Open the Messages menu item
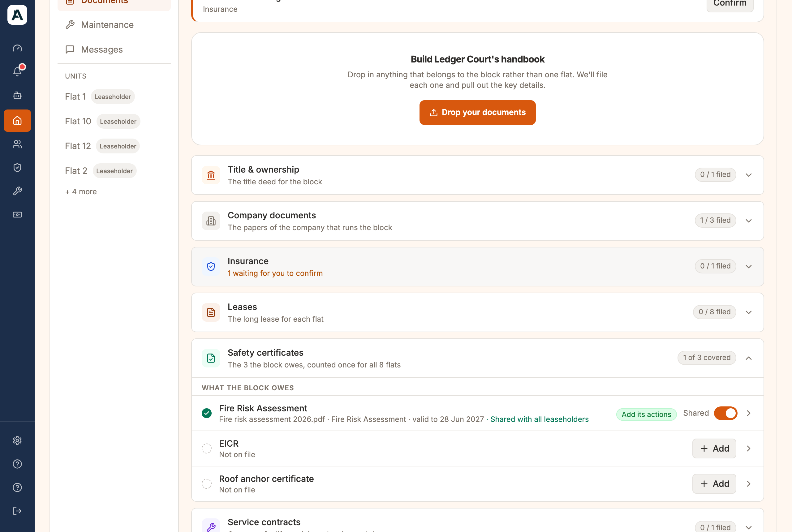This screenshot has height=532, width=792. point(114,49)
